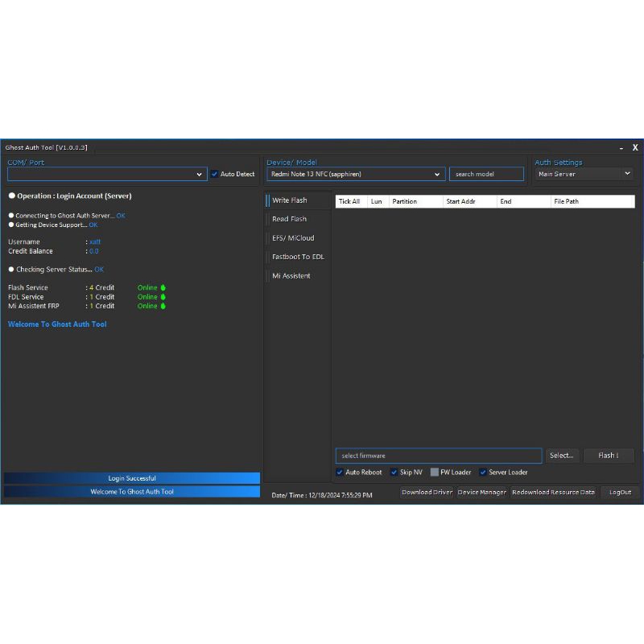Start flashing with the Flash ! button
Viewport: 644px width, 644px height.
click(x=609, y=456)
